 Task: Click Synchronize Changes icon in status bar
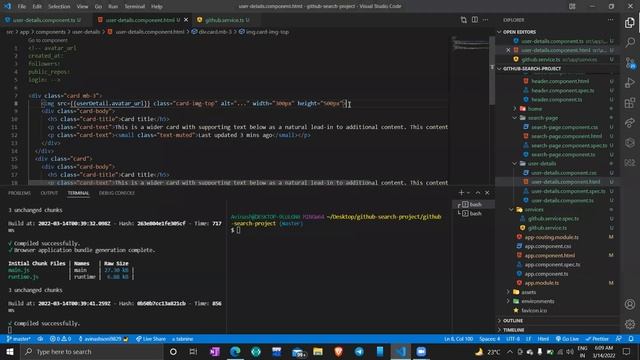coord(40,339)
